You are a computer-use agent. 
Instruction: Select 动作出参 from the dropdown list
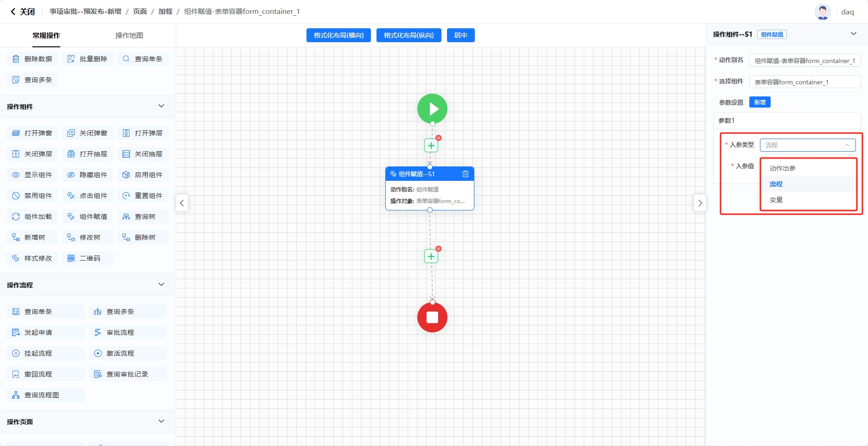pos(783,168)
